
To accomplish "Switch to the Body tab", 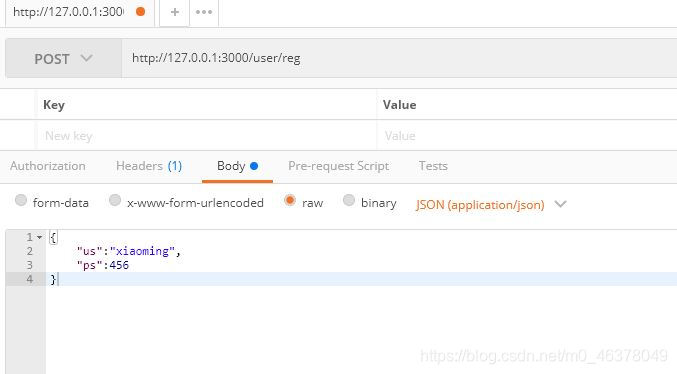I will [x=237, y=166].
